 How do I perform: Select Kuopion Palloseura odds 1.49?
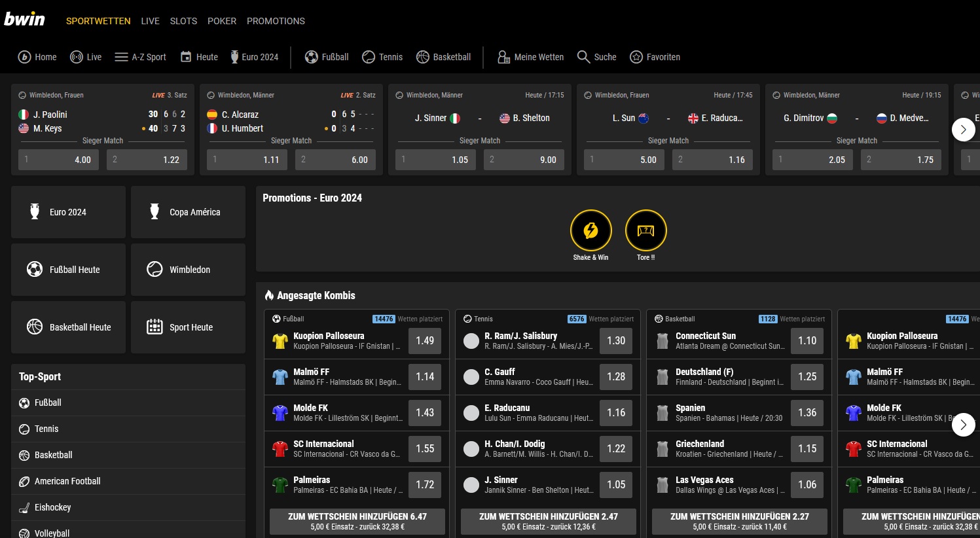425,340
